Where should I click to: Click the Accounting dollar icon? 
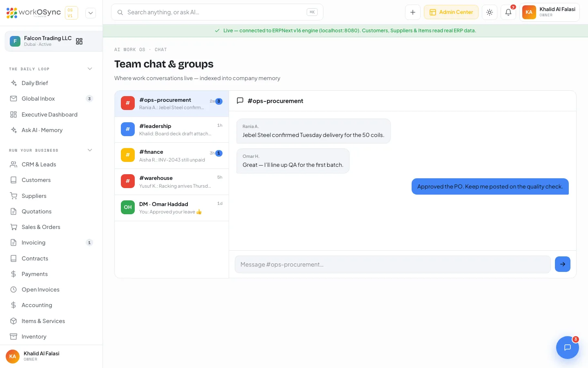tap(13, 305)
